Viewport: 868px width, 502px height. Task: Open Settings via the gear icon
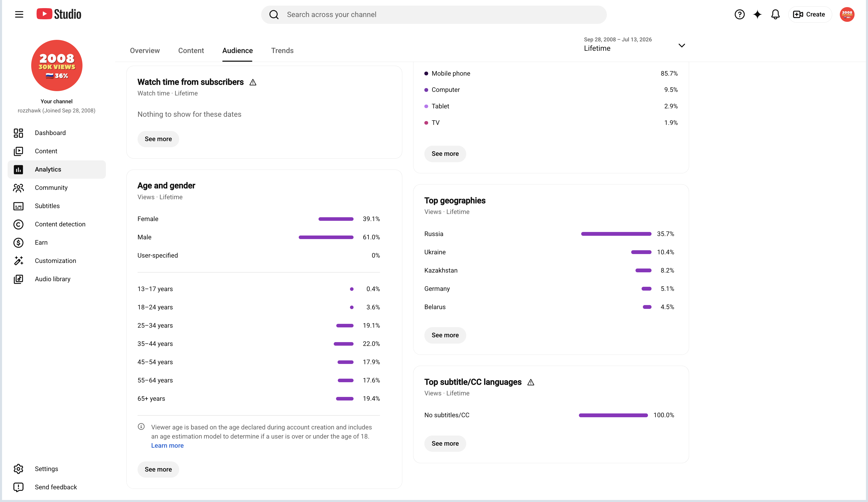point(18,468)
